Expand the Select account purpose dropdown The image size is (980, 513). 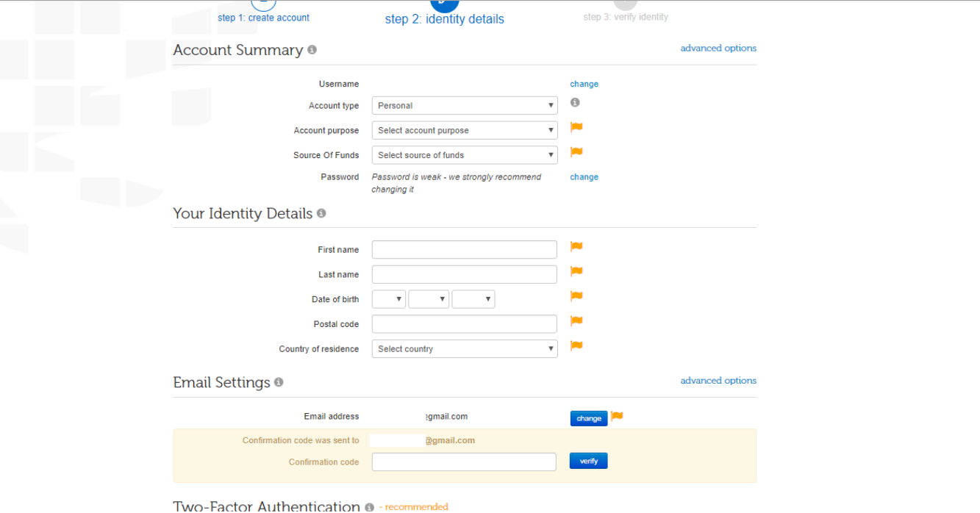point(465,131)
